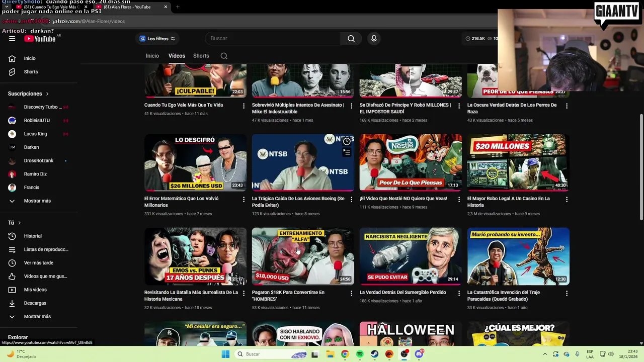Open options for Traje Paracaídas video
This screenshot has width=644, height=362.
click(567, 293)
